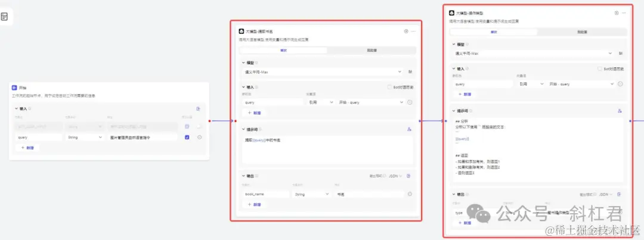The width and height of the screenshot is (644, 240).
Task: Click description field 图书管理员自然语言指令
Action: pos(143,138)
